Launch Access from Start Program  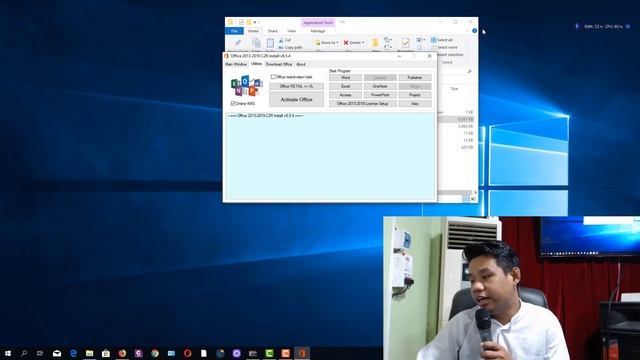[345, 95]
